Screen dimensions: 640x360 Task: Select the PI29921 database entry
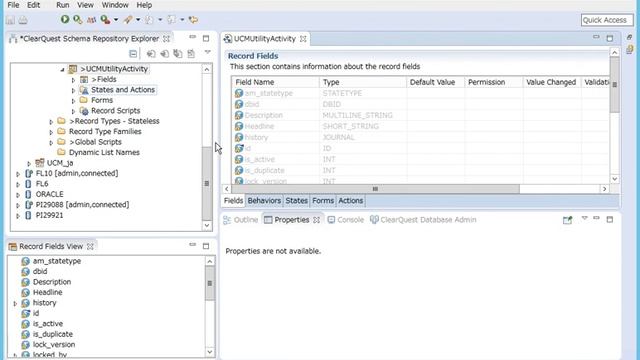click(49, 215)
